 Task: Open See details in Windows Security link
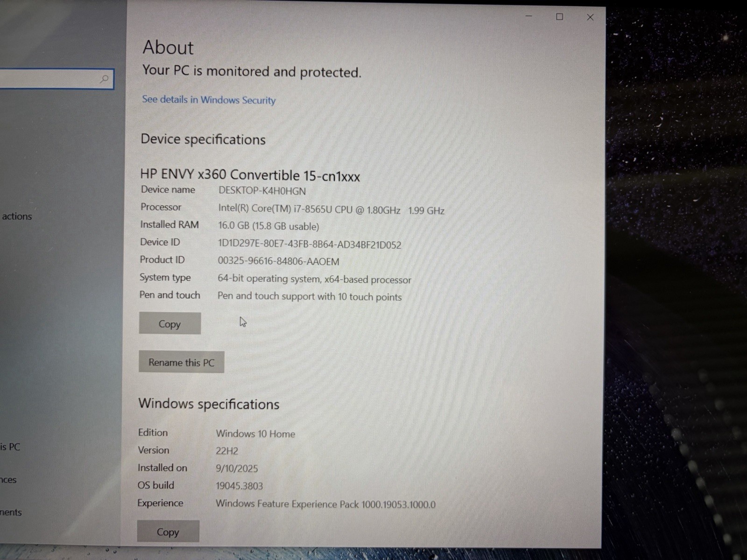(x=209, y=99)
